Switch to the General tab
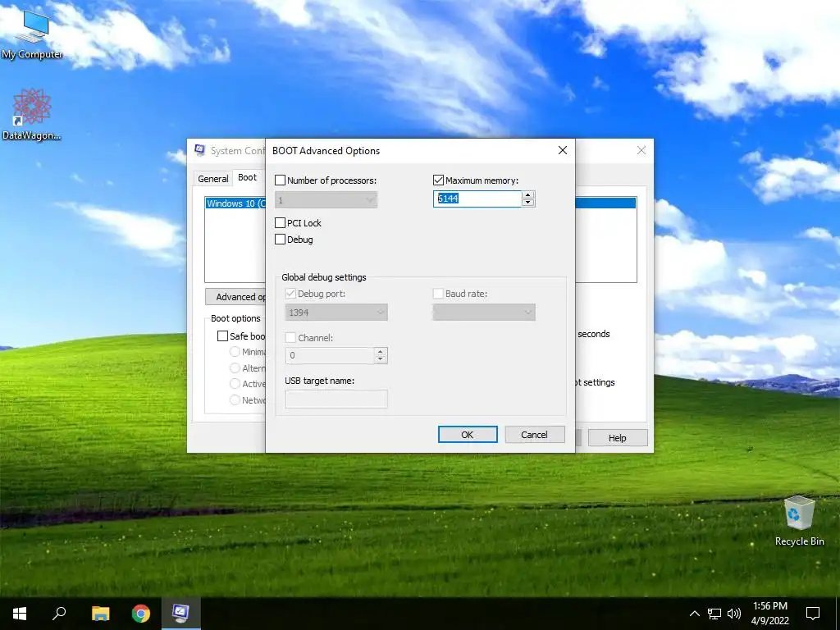 point(212,178)
